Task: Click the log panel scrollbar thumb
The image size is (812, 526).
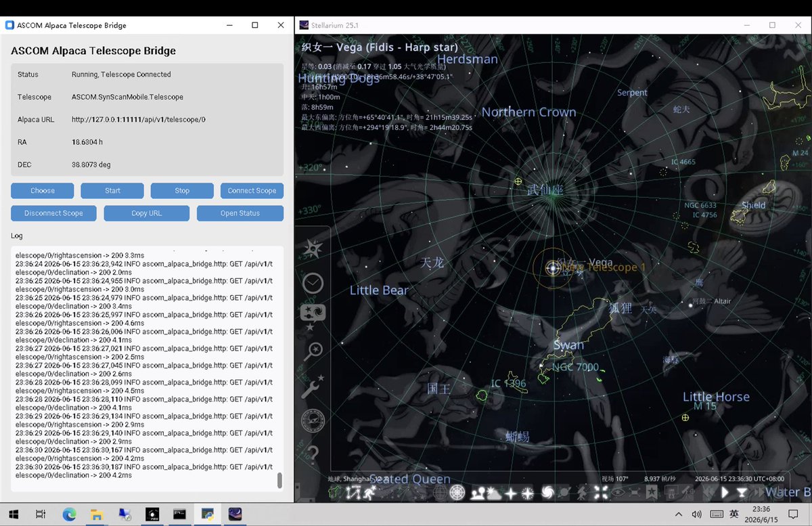Action: [x=279, y=481]
